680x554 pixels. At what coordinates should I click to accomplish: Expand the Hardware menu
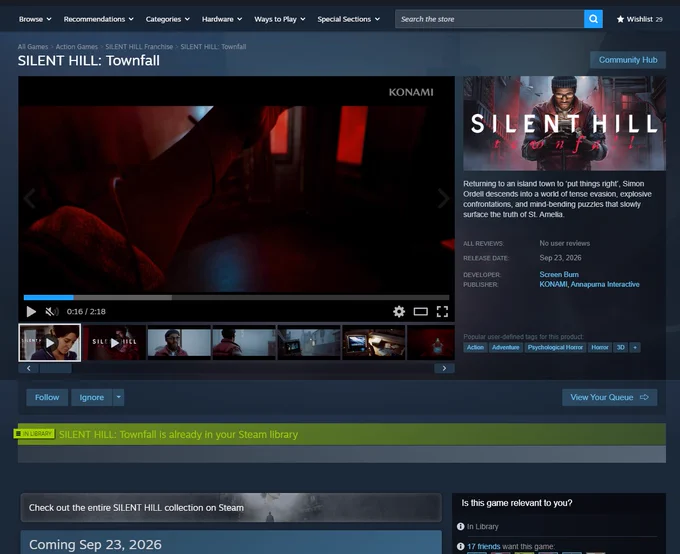point(222,19)
